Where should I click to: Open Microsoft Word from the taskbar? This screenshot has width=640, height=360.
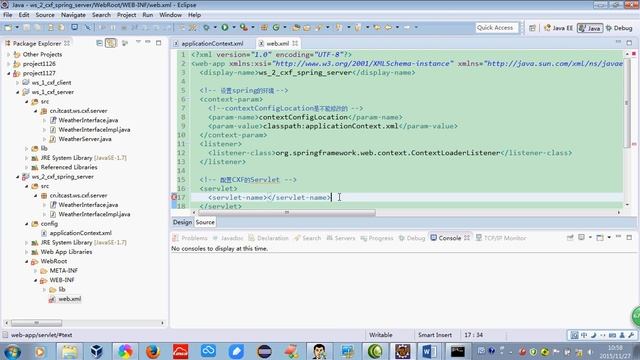pyautogui.click(x=429, y=351)
